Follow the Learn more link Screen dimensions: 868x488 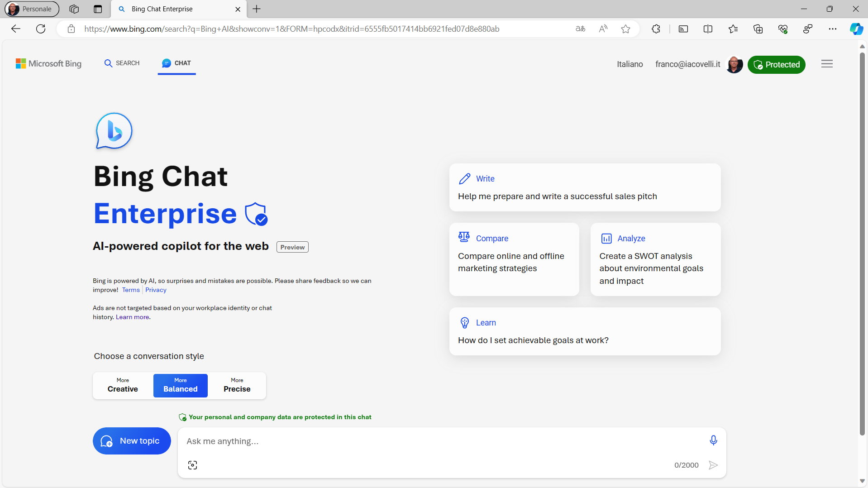coord(132,317)
